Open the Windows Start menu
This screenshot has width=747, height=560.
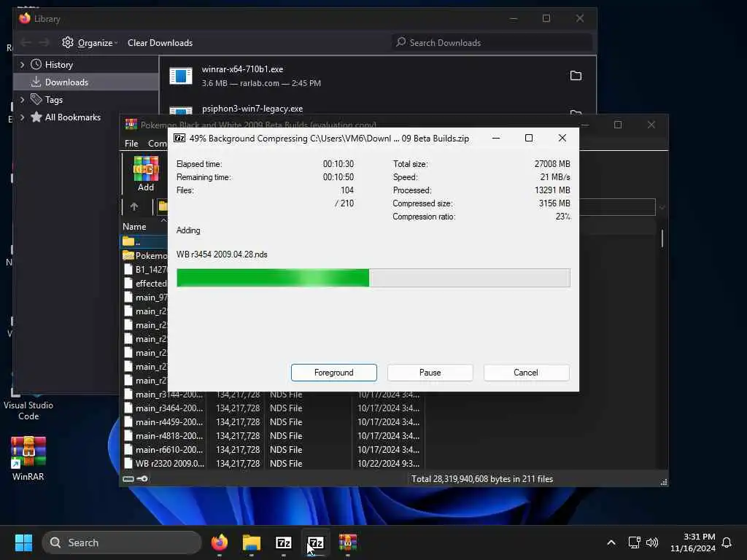pos(23,542)
